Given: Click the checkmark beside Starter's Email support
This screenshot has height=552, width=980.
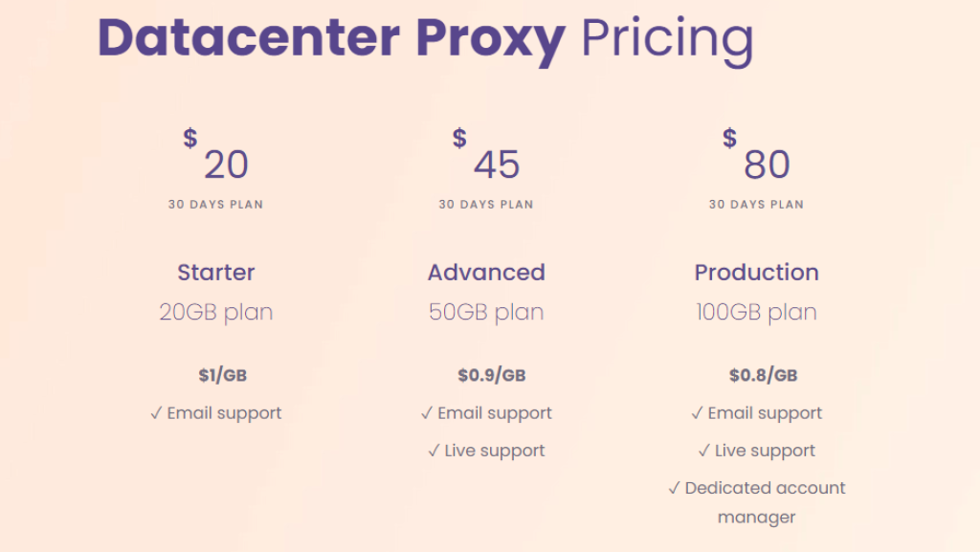Looking at the screenshot, I should 156,413.
